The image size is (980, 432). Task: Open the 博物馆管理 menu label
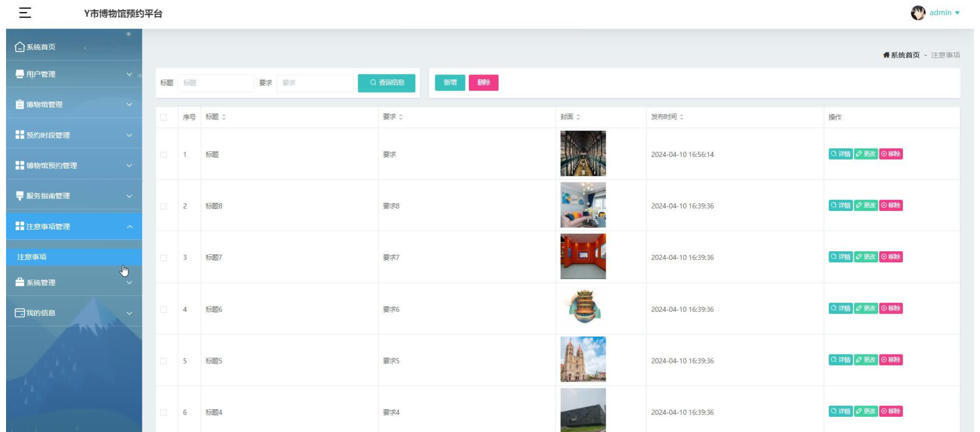point(44,104)
